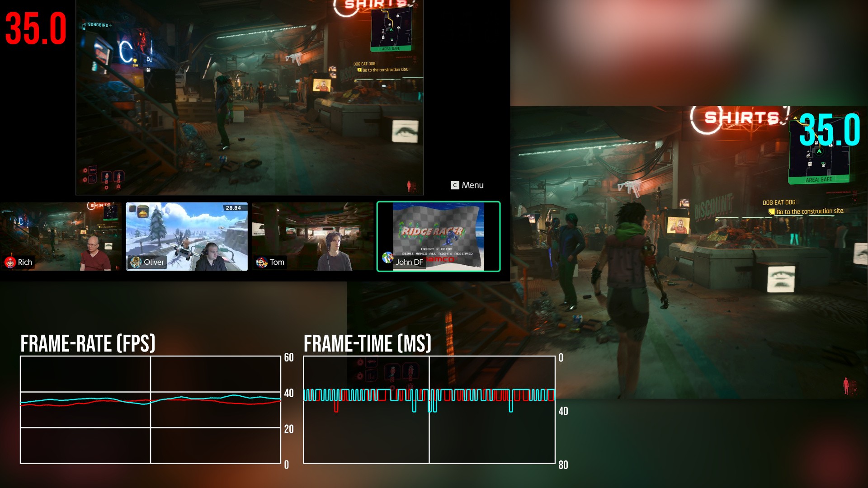Click John DF's Yoshi avatar icon
The image size is (868, 488).
pos(387,258)
